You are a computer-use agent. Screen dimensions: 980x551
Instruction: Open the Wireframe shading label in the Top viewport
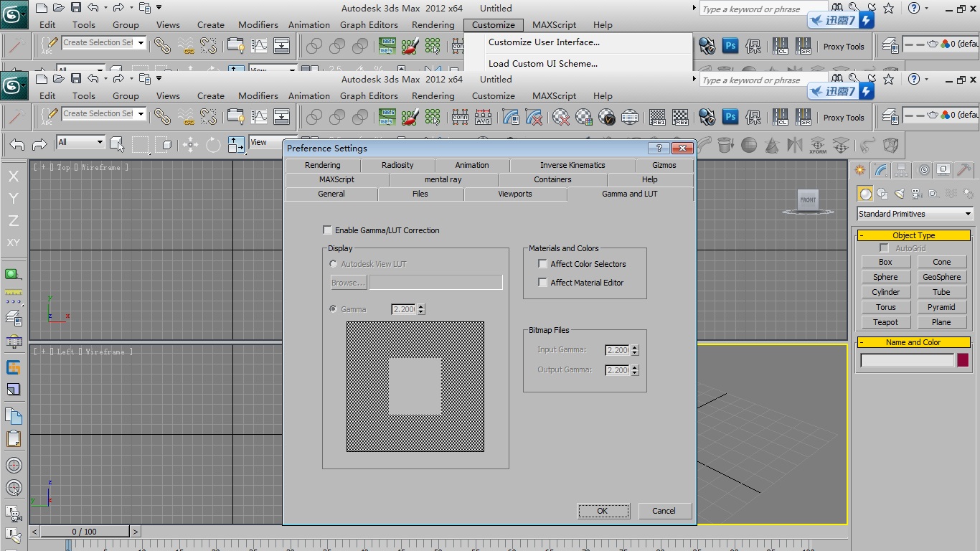coord(101,167)
